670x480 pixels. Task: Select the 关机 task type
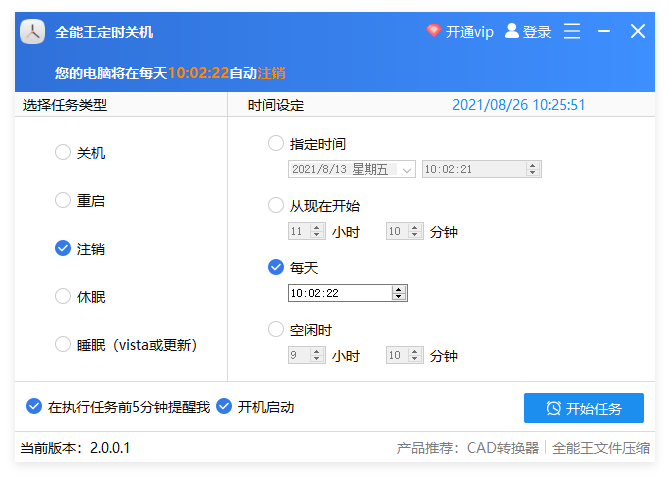pos(63,152)
